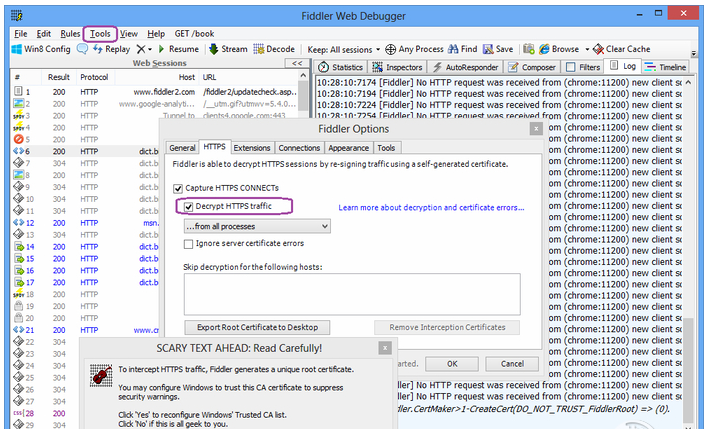Sort sessions by Result column header
This screenshot has height=429, width=706.
59,77
